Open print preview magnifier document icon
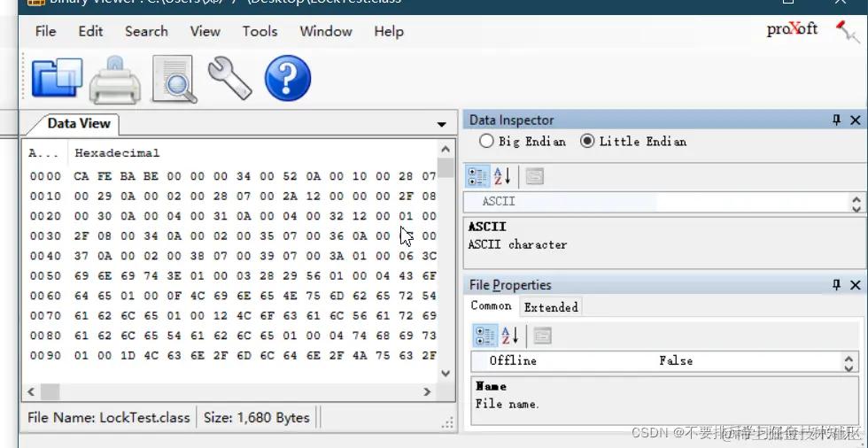The height and width of the screenshot is (448, 868). [x=174, y=79]
